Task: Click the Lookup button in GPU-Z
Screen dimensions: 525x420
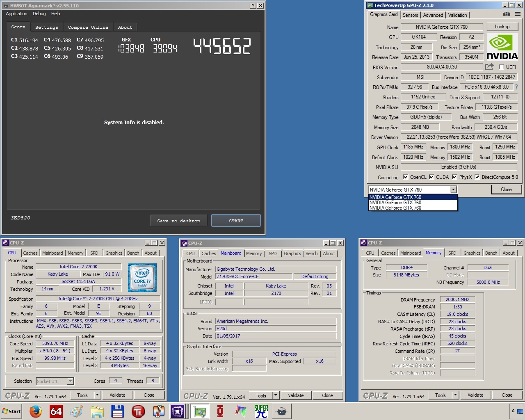Action: 502,27
